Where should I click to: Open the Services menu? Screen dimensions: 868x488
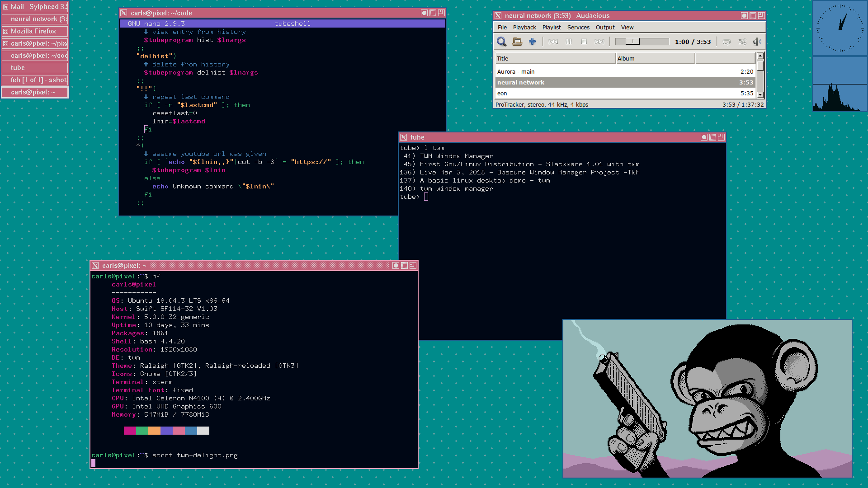pos(578,28)
